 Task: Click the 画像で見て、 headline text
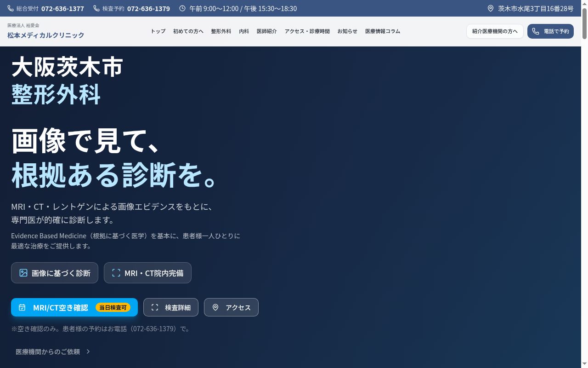coord(86,141)
